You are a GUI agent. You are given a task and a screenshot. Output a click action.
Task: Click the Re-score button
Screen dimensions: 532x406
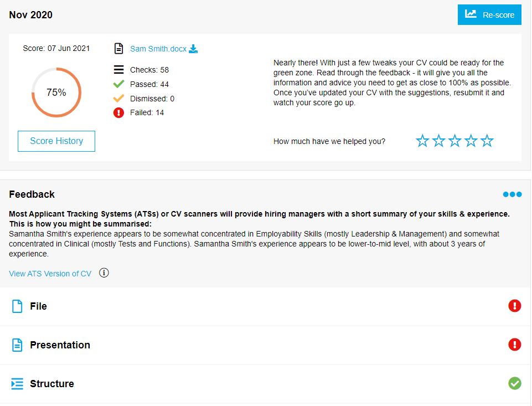click(489, 14)
